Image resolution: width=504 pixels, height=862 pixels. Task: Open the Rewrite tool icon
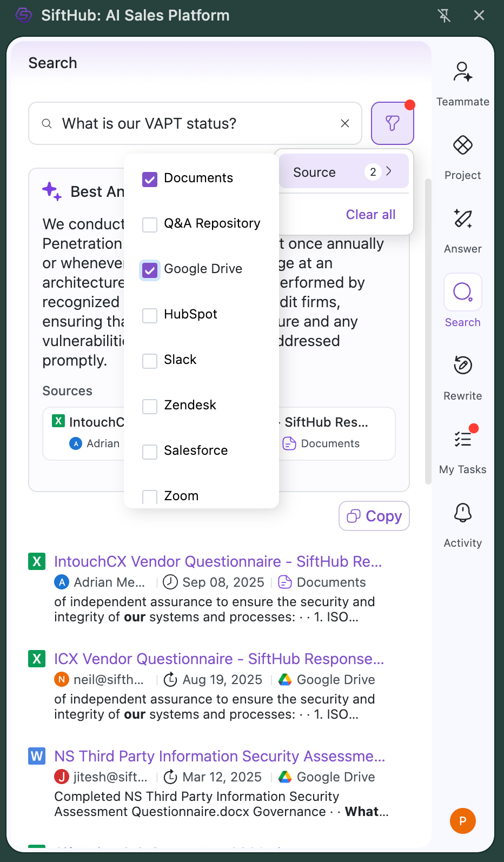462,366
